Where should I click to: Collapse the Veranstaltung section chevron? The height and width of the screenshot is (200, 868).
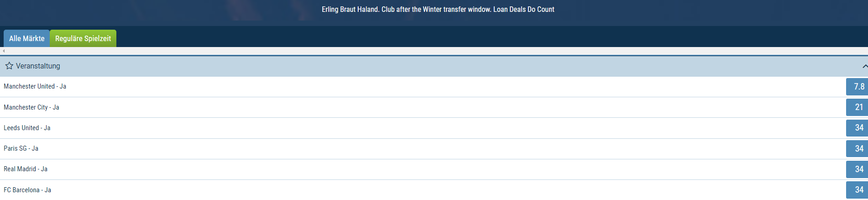(x=865, y=66)
